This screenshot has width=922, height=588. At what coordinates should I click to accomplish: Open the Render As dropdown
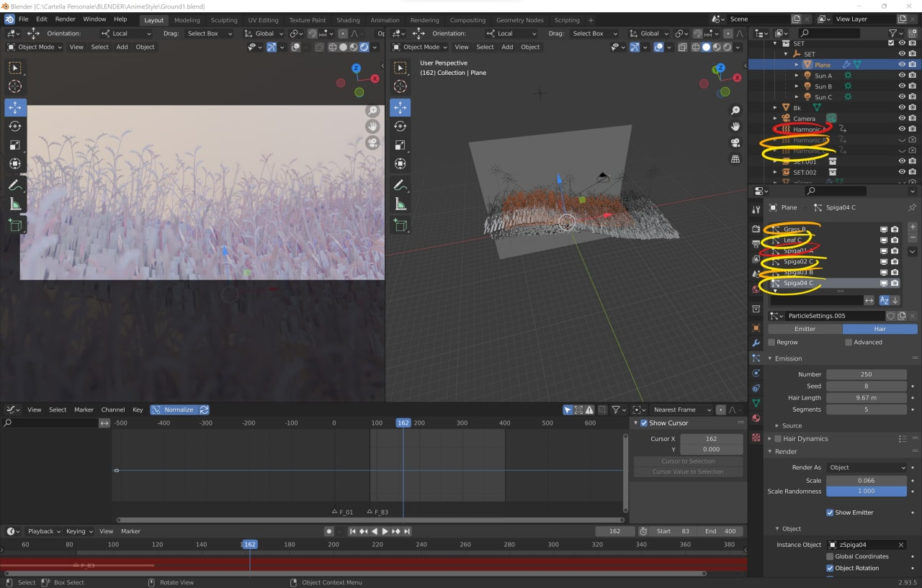867,467
